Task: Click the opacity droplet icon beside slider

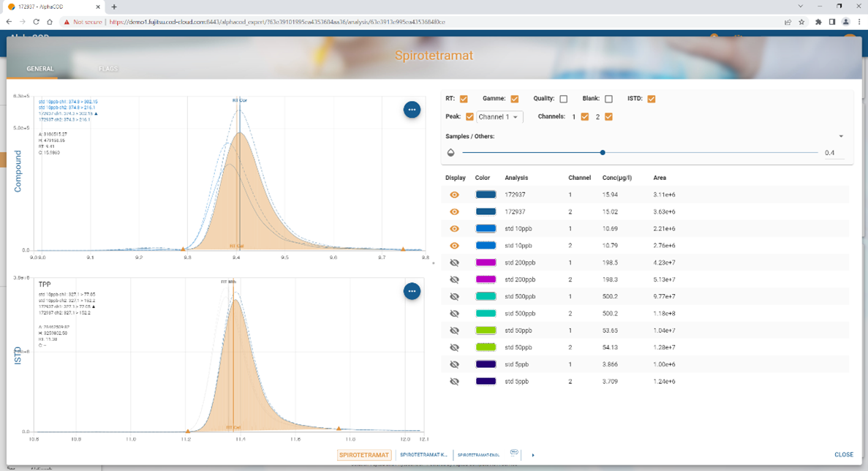Action: pyautogui.click(x=451, y=153)
